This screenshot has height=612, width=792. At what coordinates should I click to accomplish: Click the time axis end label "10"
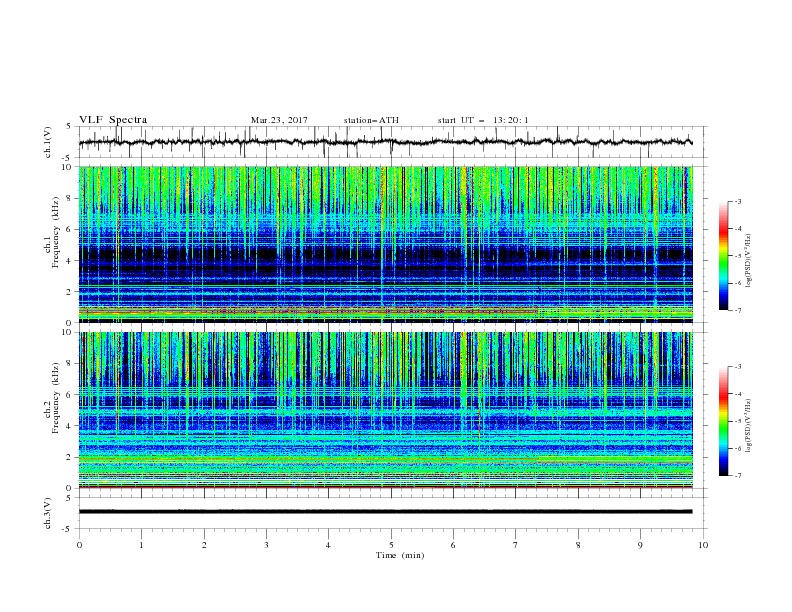click(703, 545)
